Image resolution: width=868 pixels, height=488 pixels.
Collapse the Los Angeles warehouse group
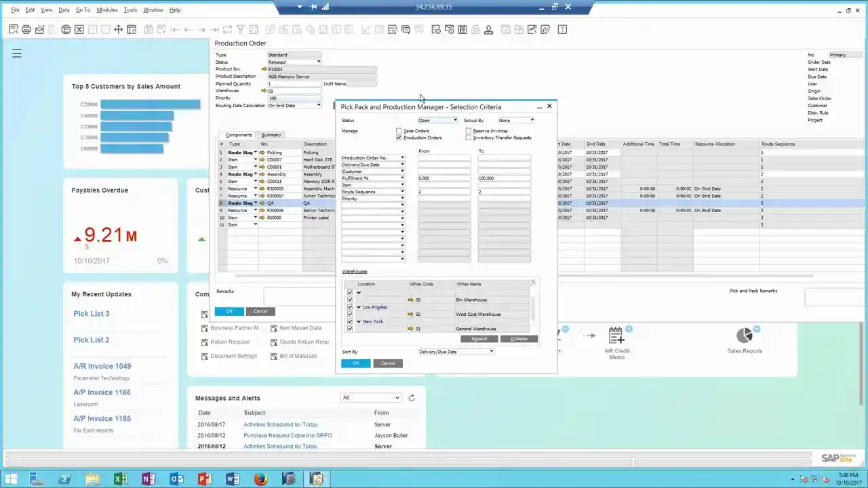pyautogui.click(x=359, y=307)
